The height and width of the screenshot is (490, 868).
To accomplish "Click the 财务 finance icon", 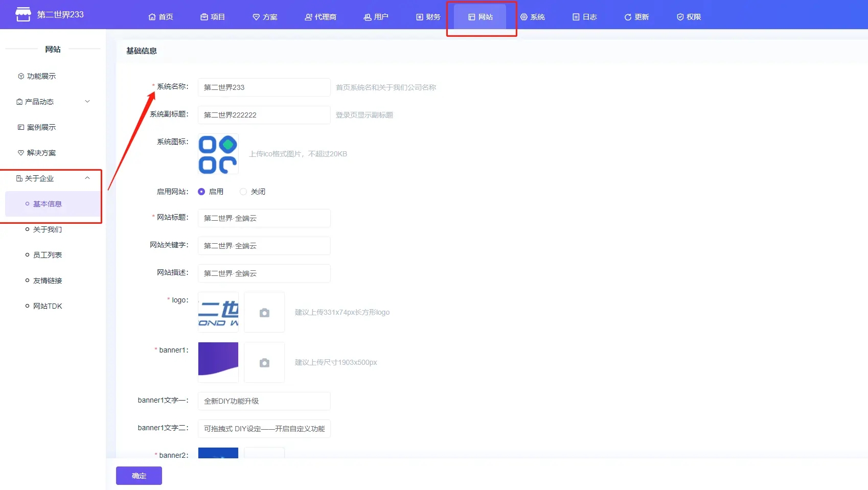I will [x=420, y=17].
